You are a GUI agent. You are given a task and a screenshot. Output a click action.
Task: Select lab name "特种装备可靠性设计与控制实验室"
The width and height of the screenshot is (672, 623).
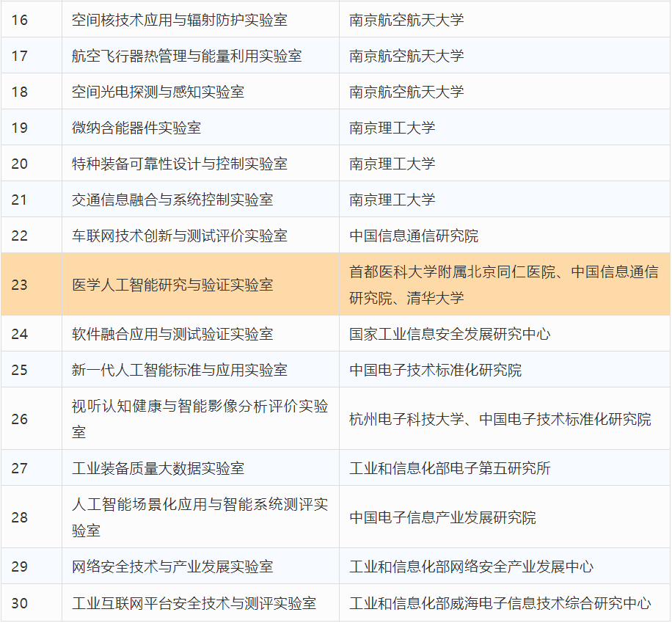[180, 164]
